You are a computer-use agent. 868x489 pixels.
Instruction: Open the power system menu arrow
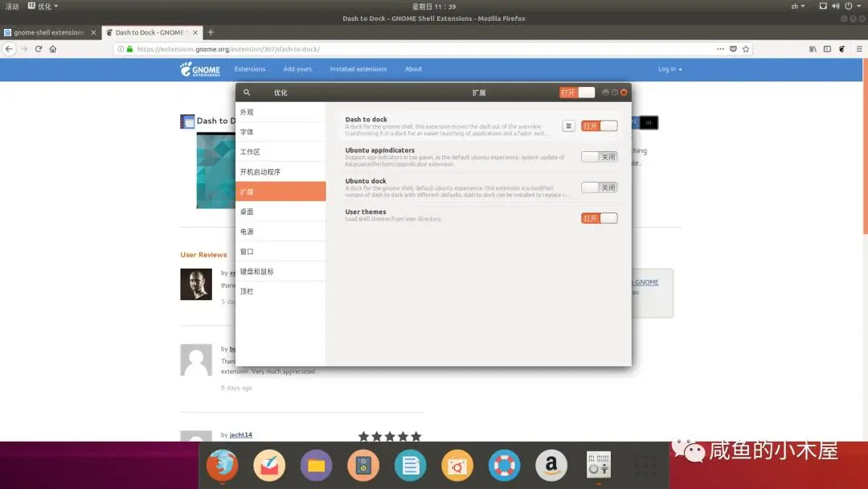click(x=858, y=6)
